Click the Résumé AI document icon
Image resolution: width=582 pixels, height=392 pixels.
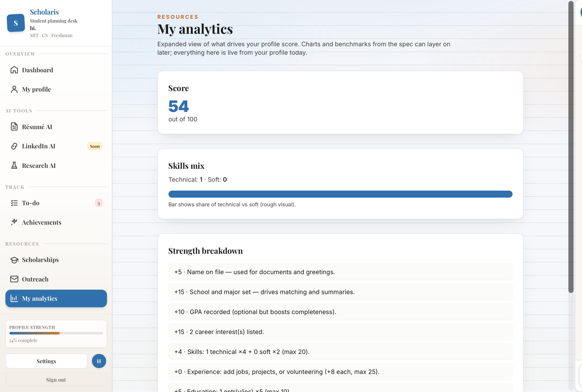14,127
